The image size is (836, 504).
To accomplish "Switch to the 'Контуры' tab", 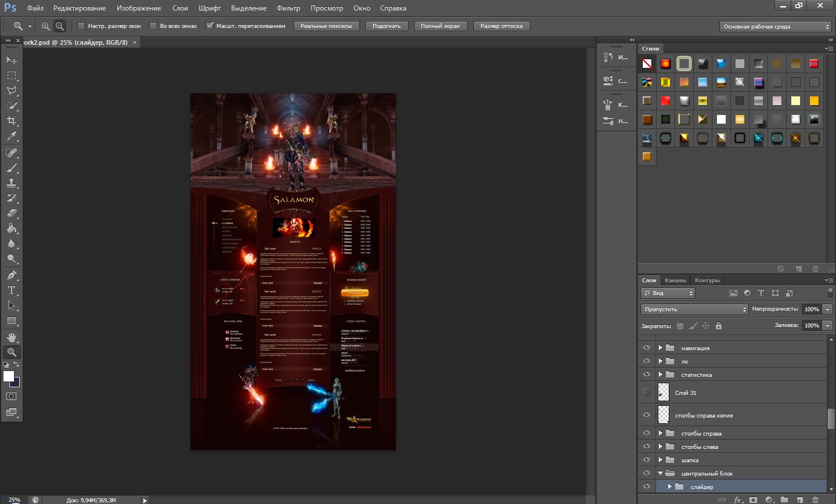I will 707,280.
